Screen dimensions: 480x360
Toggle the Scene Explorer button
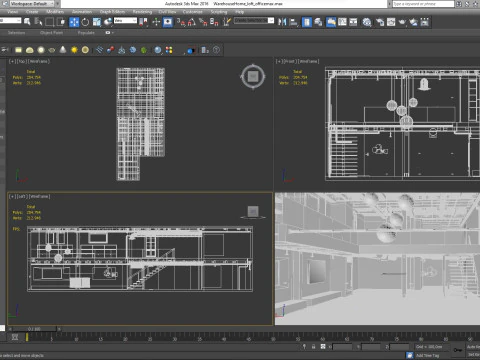point(307,22)
